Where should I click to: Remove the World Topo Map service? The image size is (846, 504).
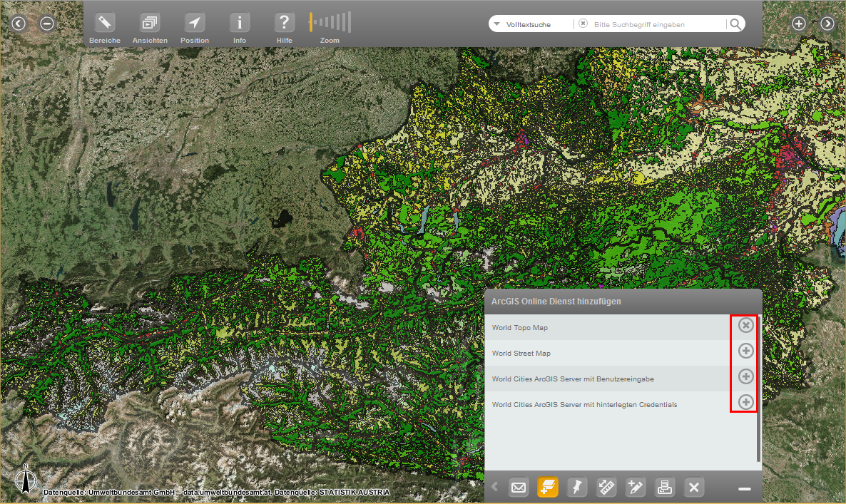(745, 324)
